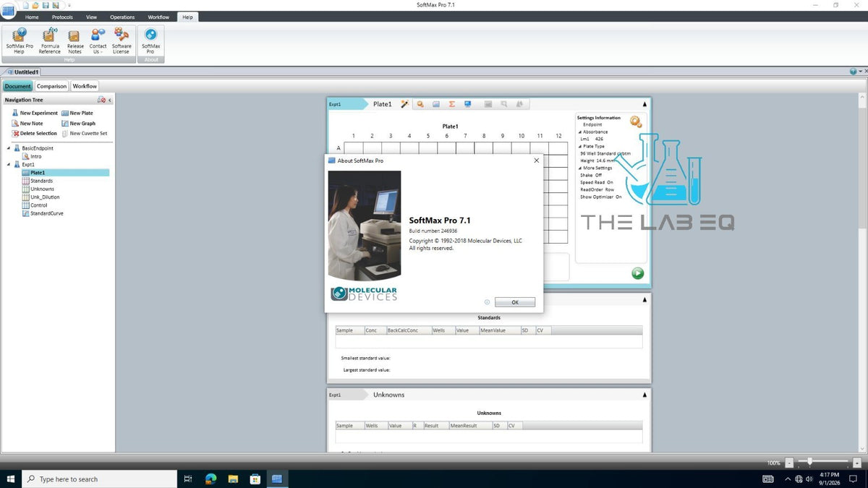
Task: Collapse the Unknowns section
Action: click(x=644, y=395)
